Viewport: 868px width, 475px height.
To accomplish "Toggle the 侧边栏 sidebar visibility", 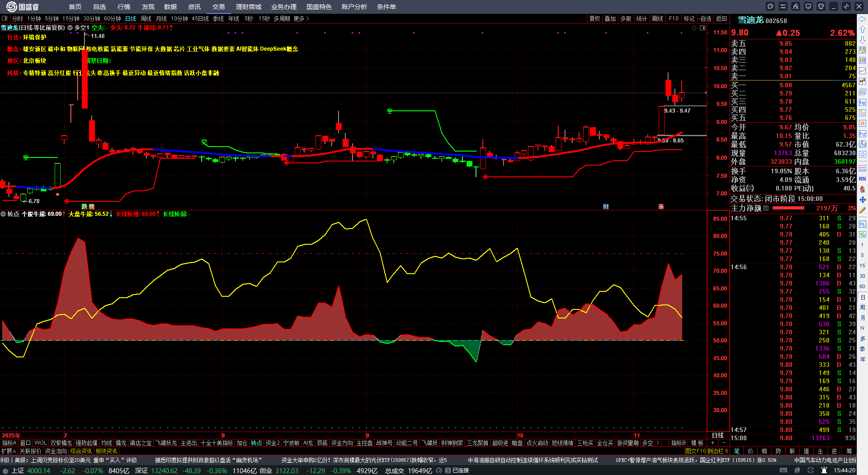I will tap(718, 451).
